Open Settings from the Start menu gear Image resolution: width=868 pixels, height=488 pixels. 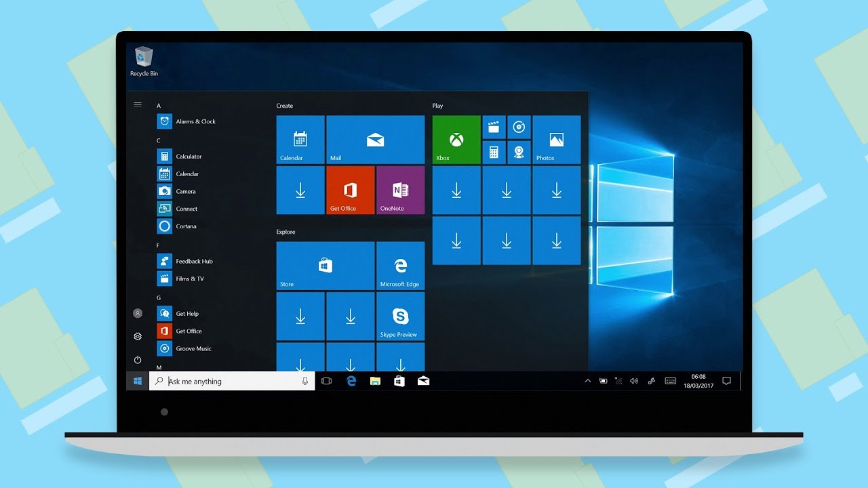[138, 337]
